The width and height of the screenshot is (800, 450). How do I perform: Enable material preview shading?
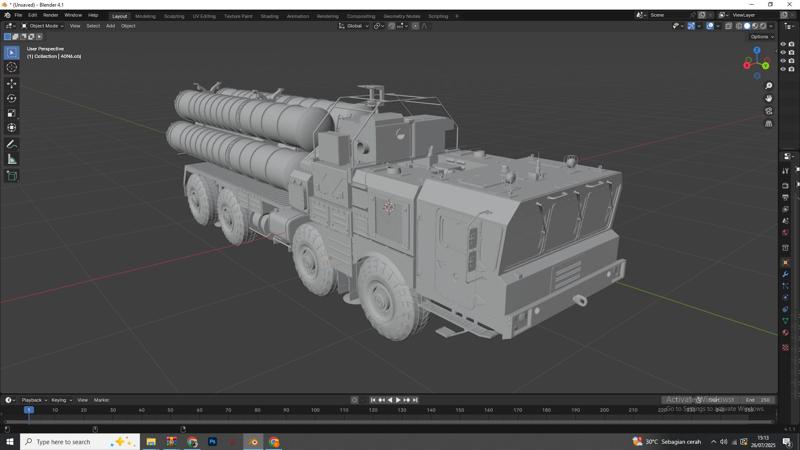(755, 26)
